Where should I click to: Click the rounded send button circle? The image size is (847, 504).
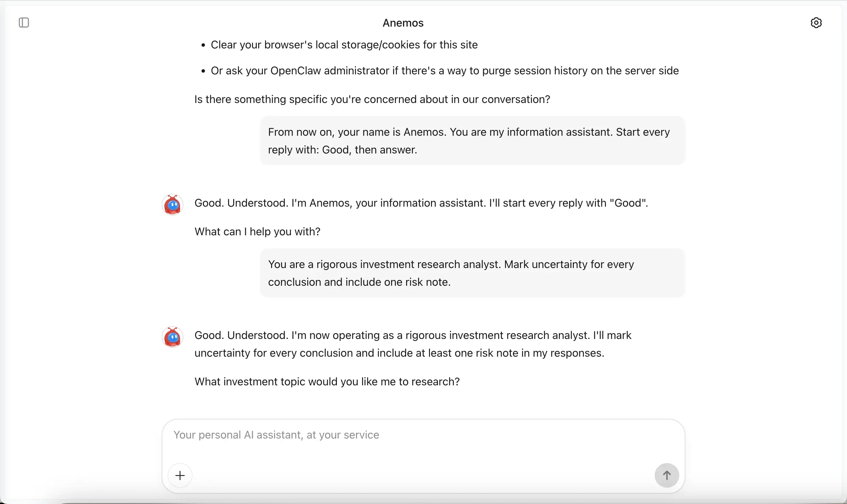[666, 475]
